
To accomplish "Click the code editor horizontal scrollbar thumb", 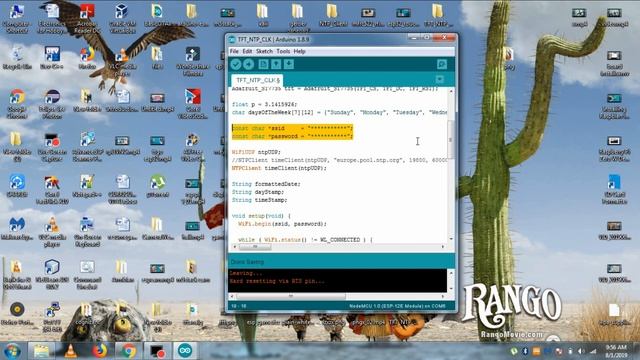I will pyautogui.click(x=255, y=247).
